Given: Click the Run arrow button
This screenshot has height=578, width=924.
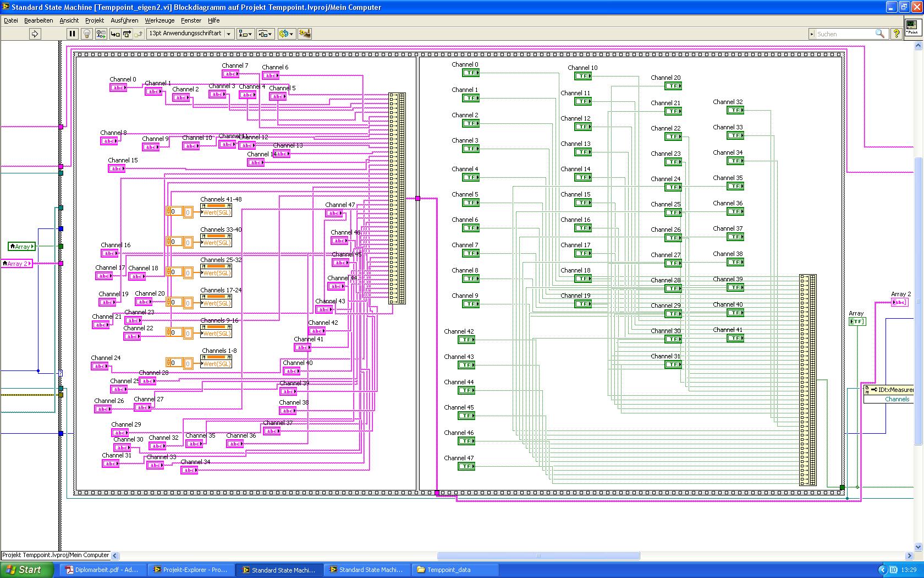Looking at the screenshot, I should [35, 34].
